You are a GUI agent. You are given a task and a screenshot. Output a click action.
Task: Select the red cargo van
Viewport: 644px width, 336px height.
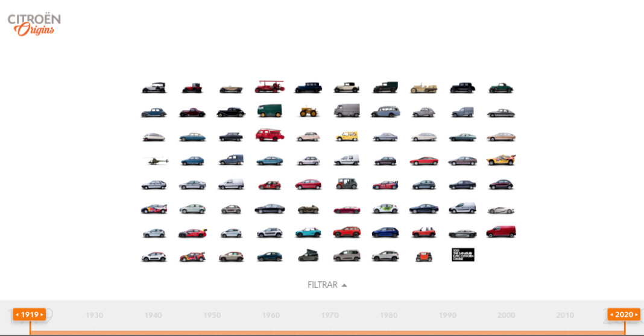pyautogui.click(x=500, y=232)
